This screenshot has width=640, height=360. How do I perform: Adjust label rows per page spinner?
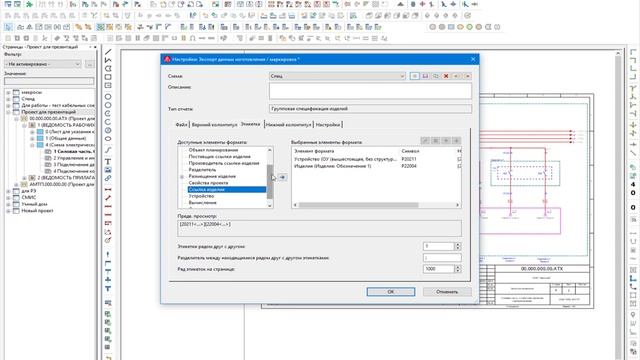[x=458, y=269]
